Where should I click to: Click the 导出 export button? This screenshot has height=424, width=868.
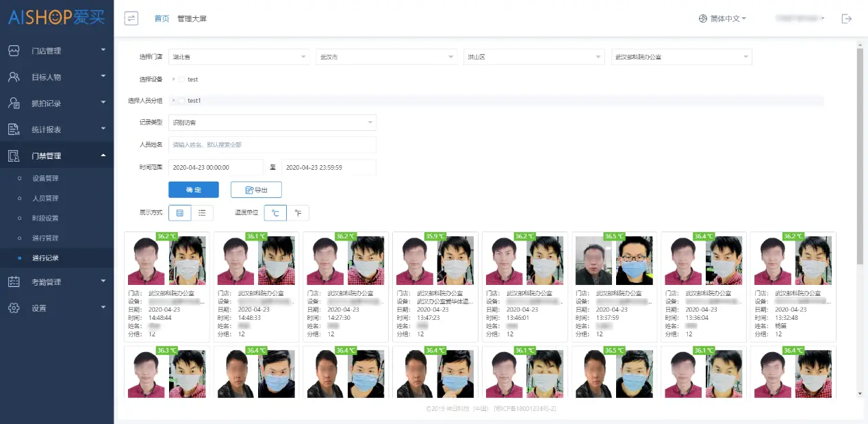point(256,190)
